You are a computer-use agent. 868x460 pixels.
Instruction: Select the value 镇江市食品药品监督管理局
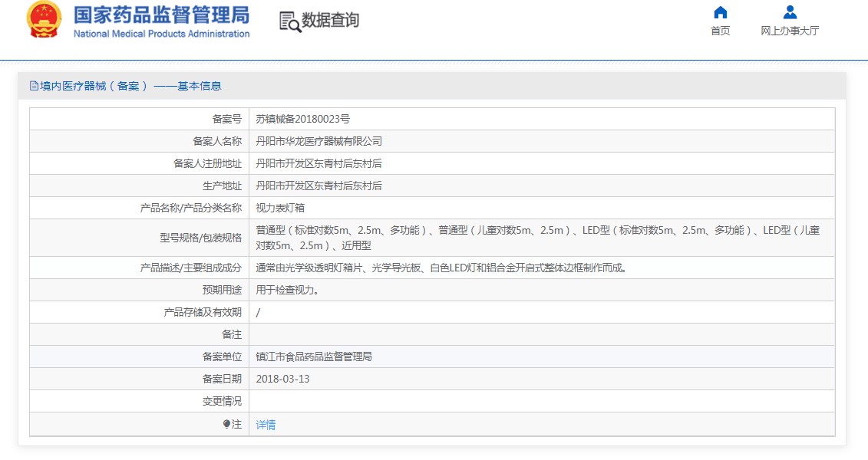(314, 356)
